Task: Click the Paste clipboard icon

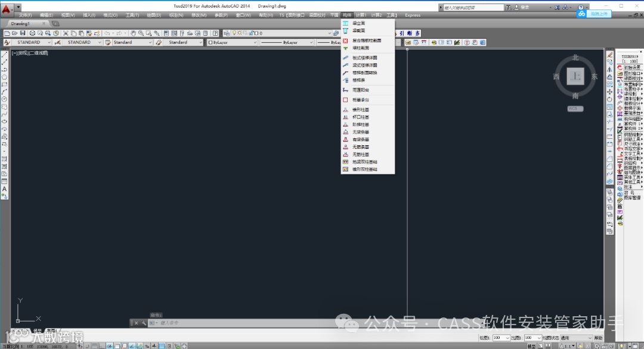Action: (81, 33)
